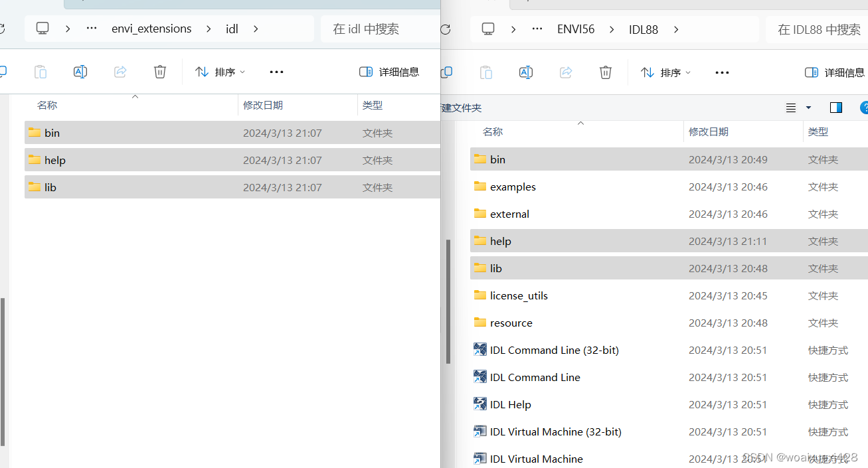Click breadcrumb ellipsis in IDL88 window
Image resolution: width=868 pixels, height=468 pixels.
point(537,29)
